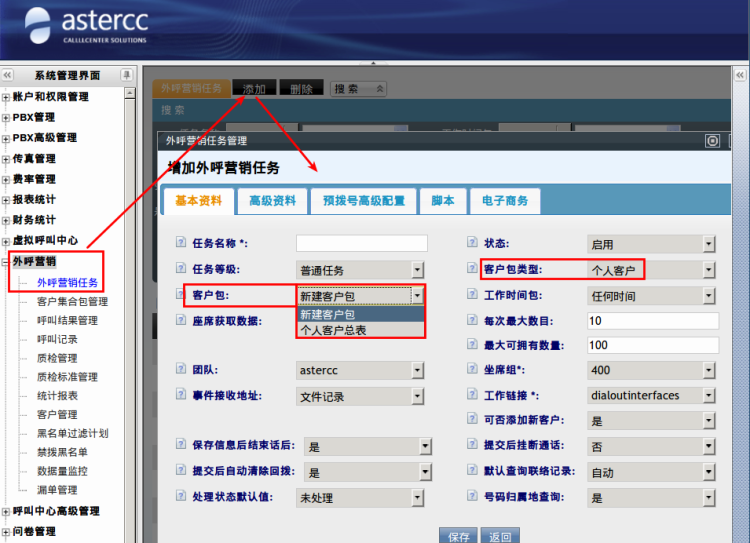Click help icon next to 任务名称
750x543 pixels.
[x=181, y=243]
